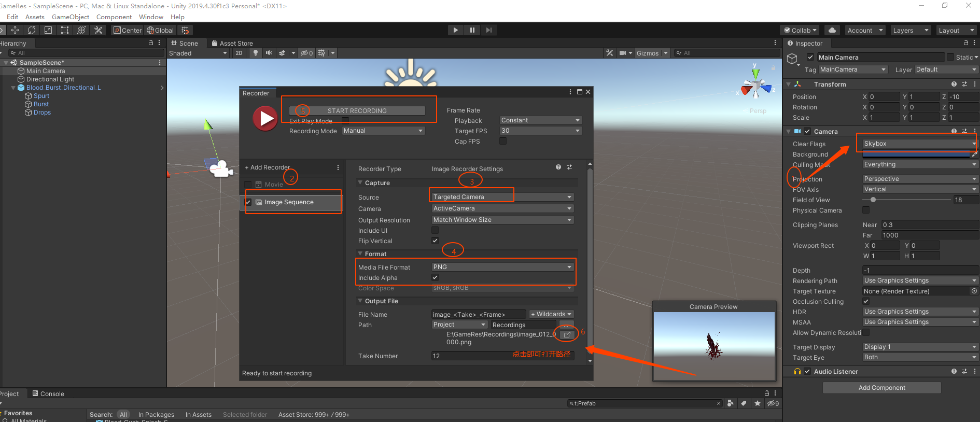Open the Media File Format PNG dropdown
The width and height of the screenshot is (980, 422).
(502, 267)
